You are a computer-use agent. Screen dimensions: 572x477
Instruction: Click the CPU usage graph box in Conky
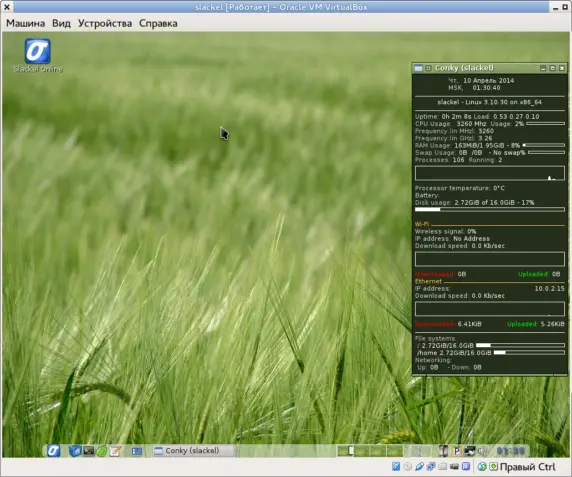[x=490, y=173]
